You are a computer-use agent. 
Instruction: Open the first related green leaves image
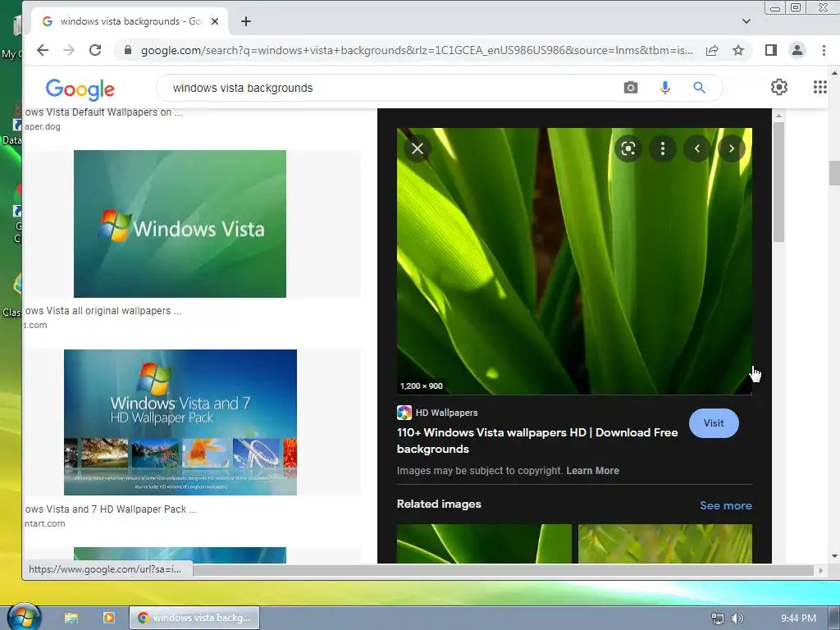[x=484, y=544]
